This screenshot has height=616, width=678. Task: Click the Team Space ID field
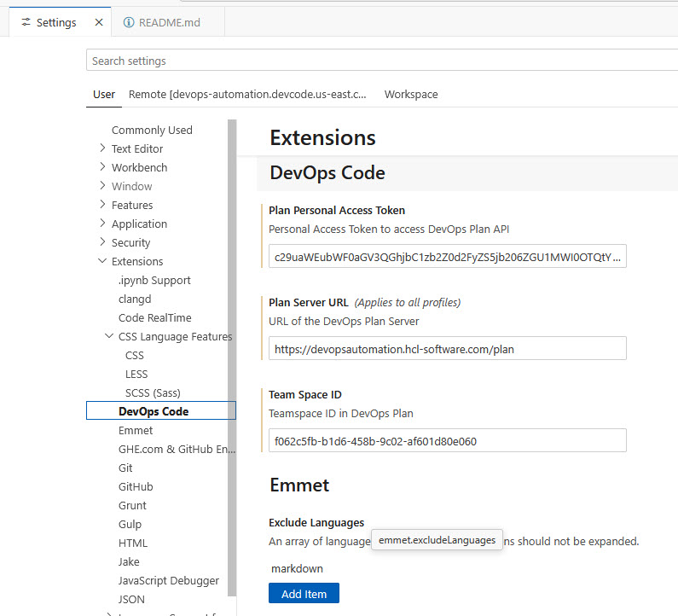coord(448,440)
